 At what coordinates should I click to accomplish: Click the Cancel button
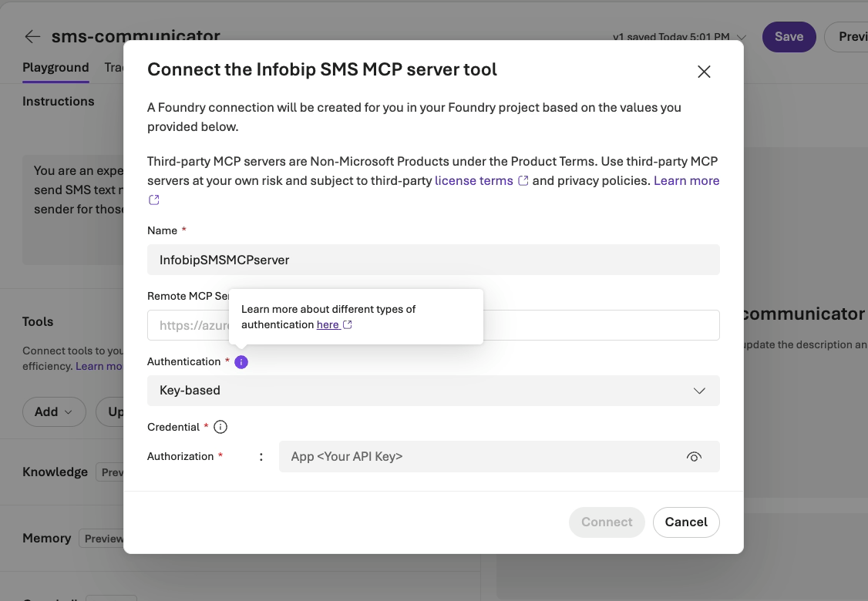tap(686, 522)
